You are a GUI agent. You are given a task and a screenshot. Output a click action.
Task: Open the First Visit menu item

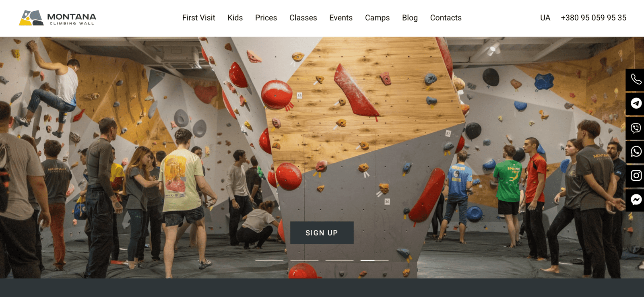(198, 18)
